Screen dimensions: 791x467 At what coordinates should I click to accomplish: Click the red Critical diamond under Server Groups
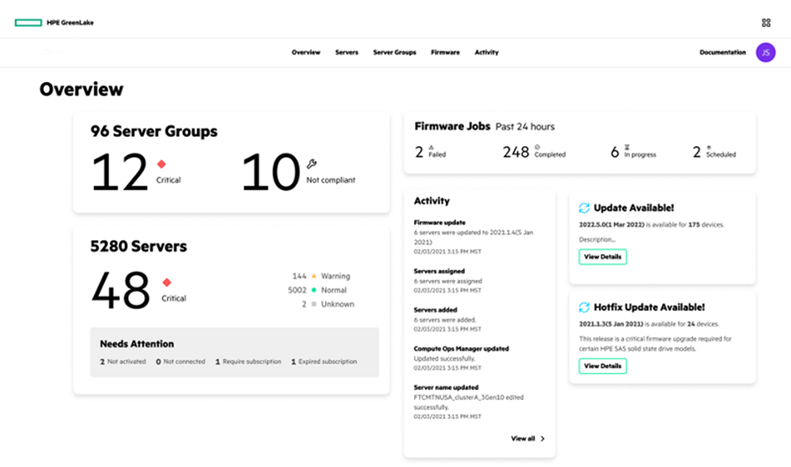coord(161,164)
